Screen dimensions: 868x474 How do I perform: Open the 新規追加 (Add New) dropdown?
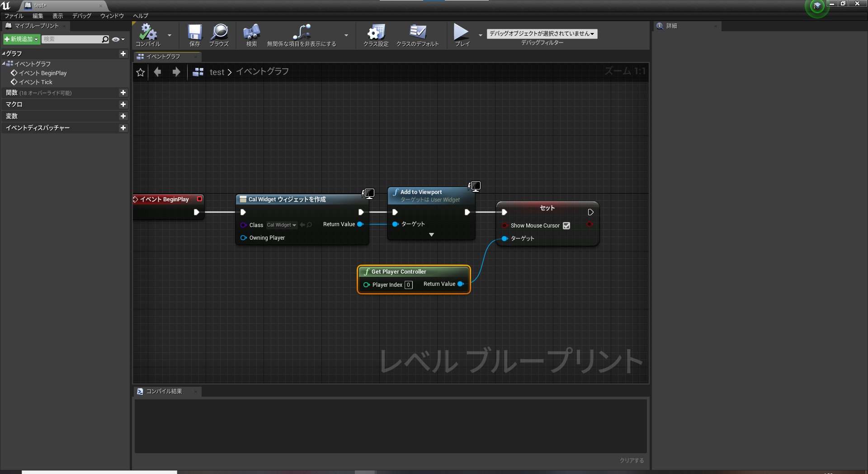[x=21, y=39]
